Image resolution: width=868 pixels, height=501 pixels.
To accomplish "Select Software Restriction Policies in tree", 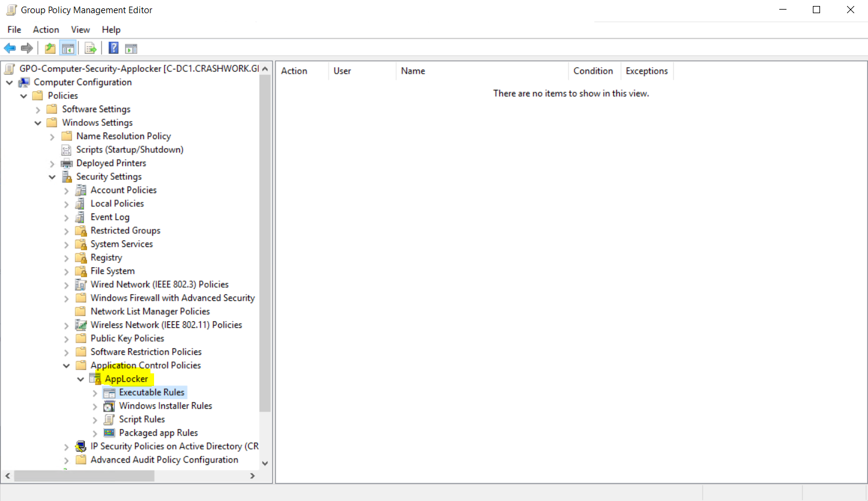I will tap(146, 352).
